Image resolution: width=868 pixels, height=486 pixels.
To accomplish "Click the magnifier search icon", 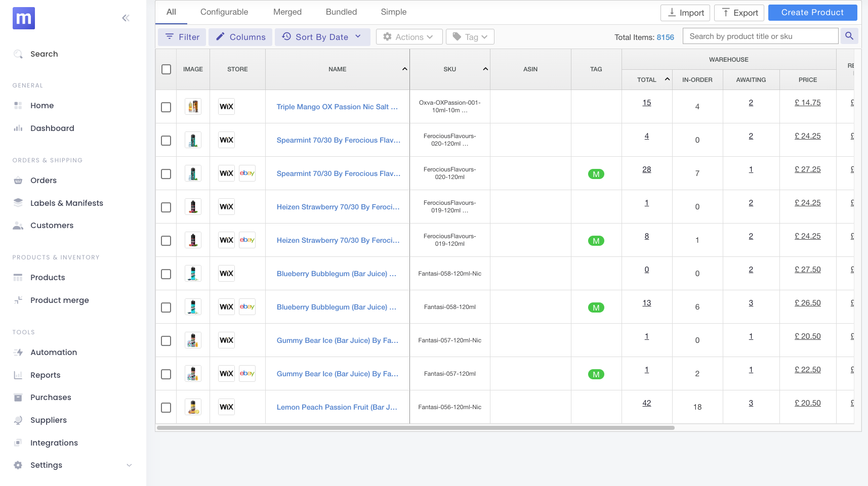I will pos(849,36).
